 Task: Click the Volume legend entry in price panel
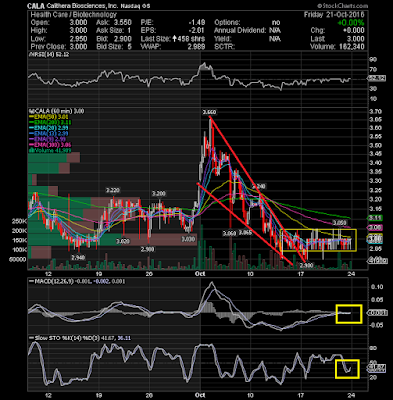(49, 150)
